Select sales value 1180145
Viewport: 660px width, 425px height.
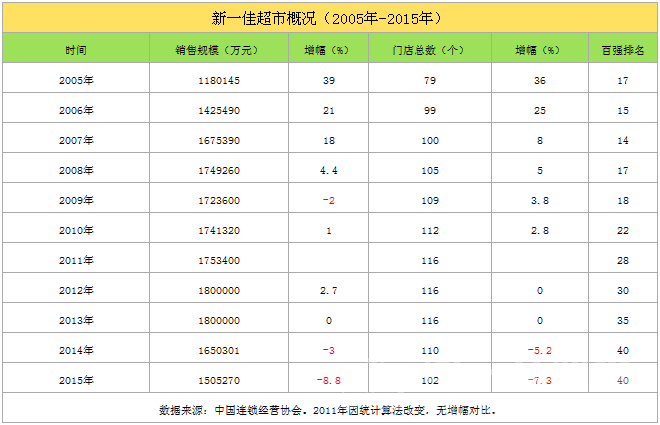point(219,80)
